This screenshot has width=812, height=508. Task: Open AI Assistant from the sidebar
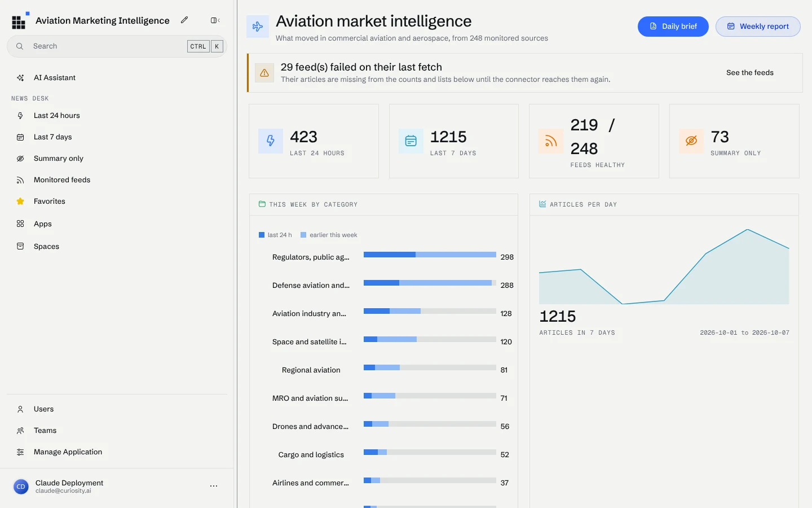117,78
